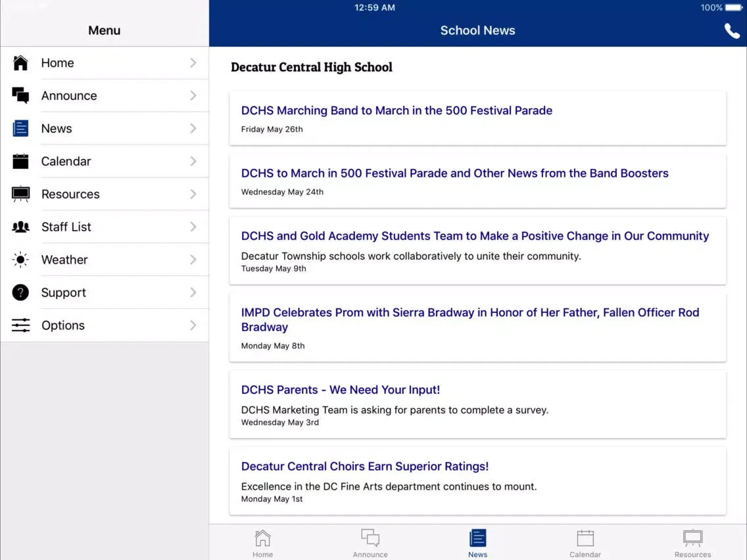Click the Calendar icon in side menu
Viewport: 747px width, 560px height.
(x=20, y=161)
